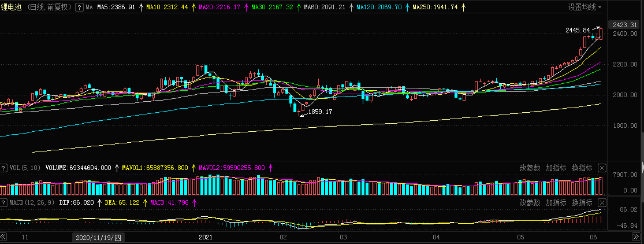This screenshot has width=644, height=244.
Task: Close the VOL indicator panel
Action: click(602, 168)
